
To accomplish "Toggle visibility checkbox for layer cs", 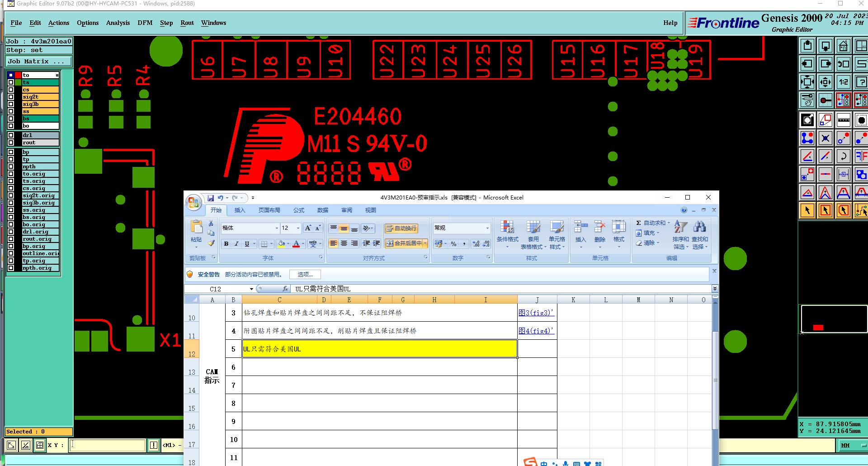I will point(11,90).
